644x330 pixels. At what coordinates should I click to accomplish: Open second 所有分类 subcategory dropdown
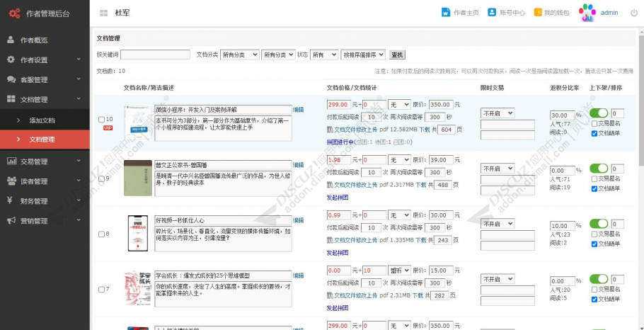[x=278, y=55]
